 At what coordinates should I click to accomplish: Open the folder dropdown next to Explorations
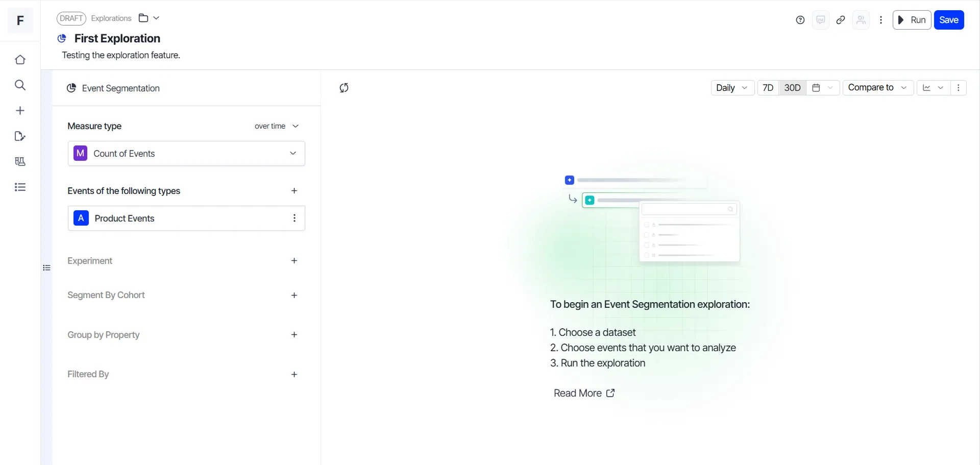click(149, 18)
